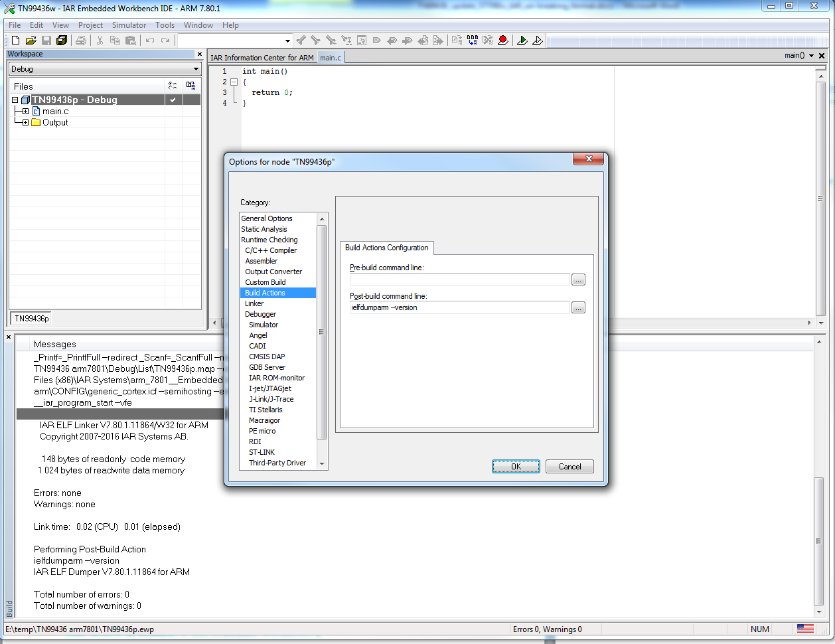The width and height of the screenshot is (835, 644).
Task: Click the US flag language icon
Action: [x=805, y=629]
